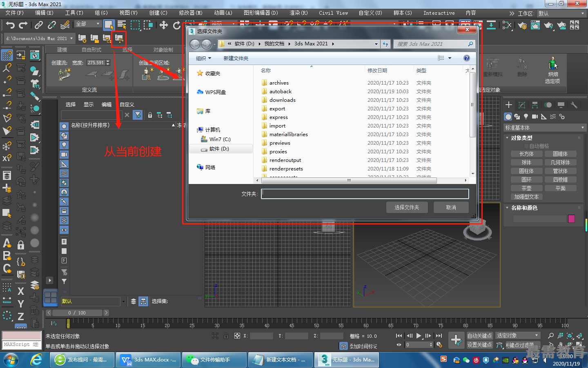
Task: Open the Utilities wrench panel tab
Action: 574,105
